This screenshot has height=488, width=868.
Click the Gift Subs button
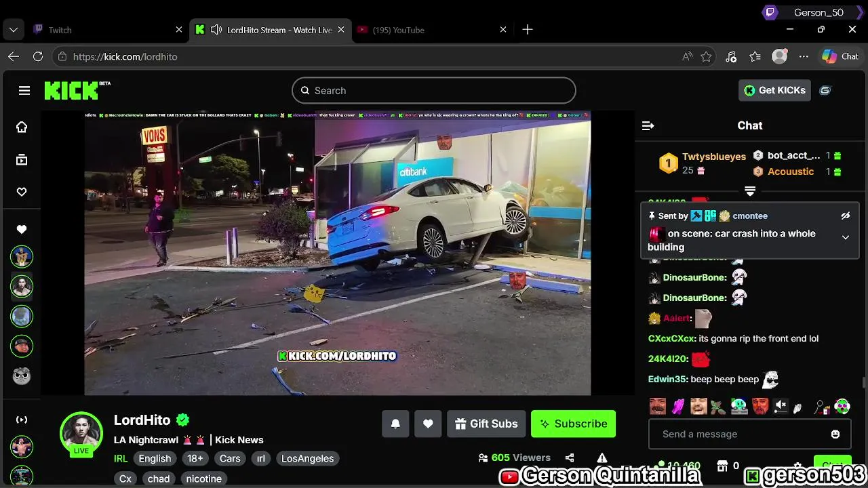(486, 424)
